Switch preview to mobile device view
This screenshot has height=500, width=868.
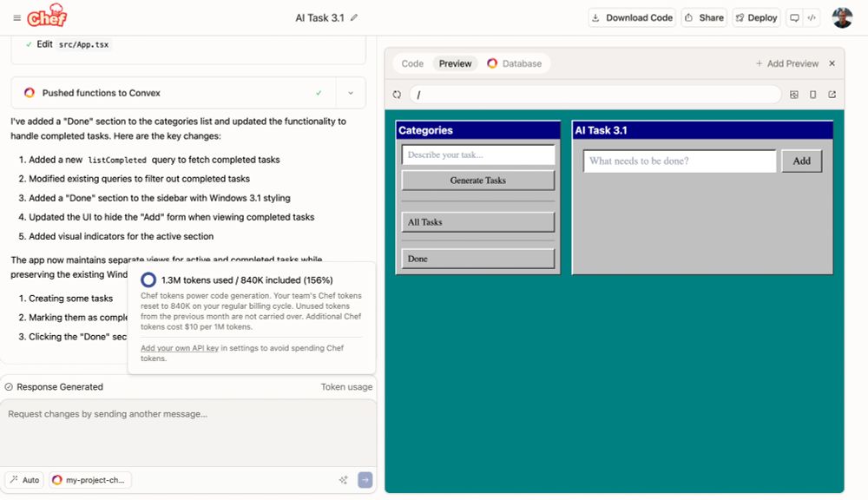coord(812,95)
